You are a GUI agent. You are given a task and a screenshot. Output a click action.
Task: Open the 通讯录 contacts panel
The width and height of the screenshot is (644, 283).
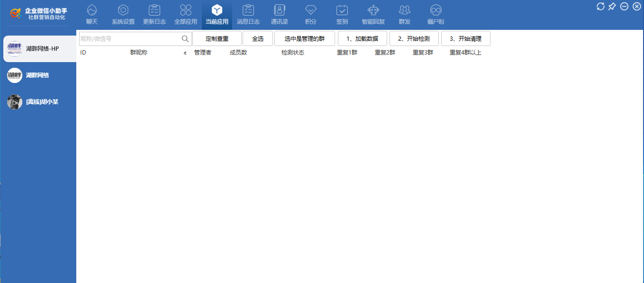click(x=279, y=14)
